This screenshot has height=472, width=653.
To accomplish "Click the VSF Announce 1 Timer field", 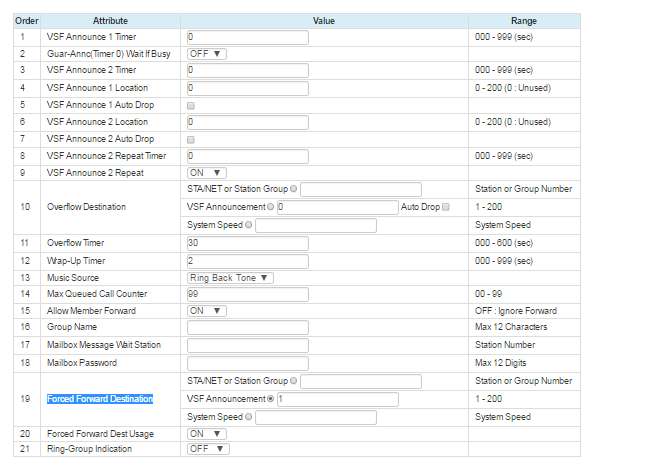I will (247, 37).
